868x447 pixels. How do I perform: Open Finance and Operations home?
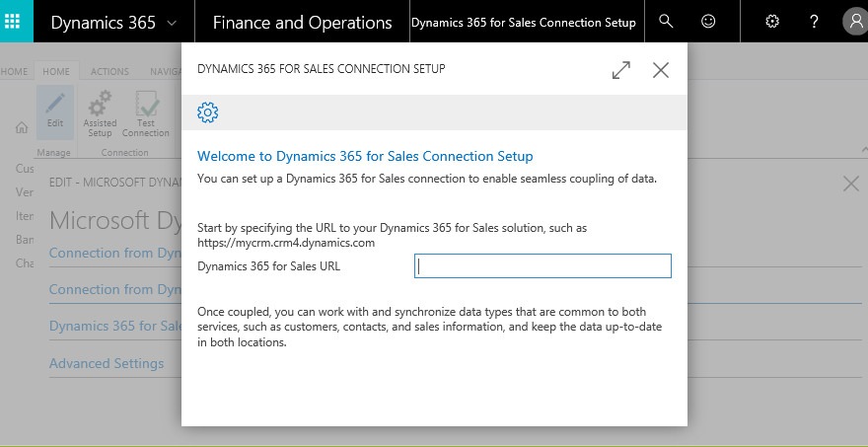[302, 23]
